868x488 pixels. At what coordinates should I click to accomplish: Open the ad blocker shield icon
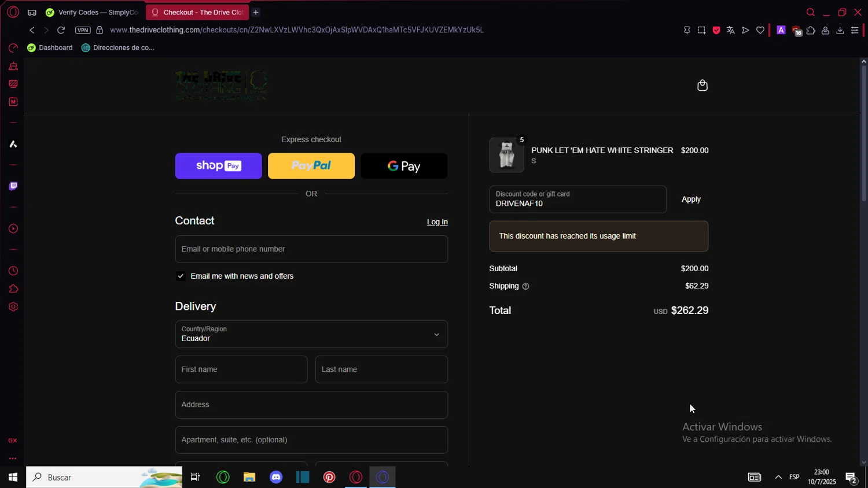point(716,30)
